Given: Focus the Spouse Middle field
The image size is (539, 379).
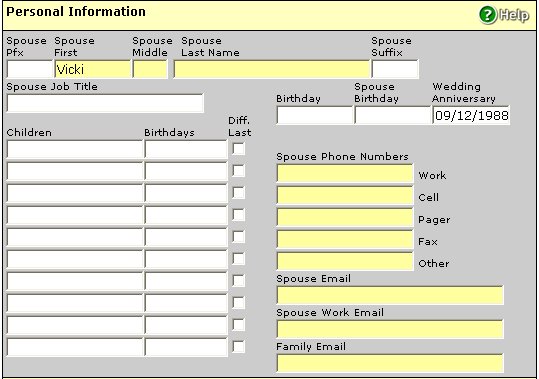Looking at the screenshot, I should [x=150, y=69].
